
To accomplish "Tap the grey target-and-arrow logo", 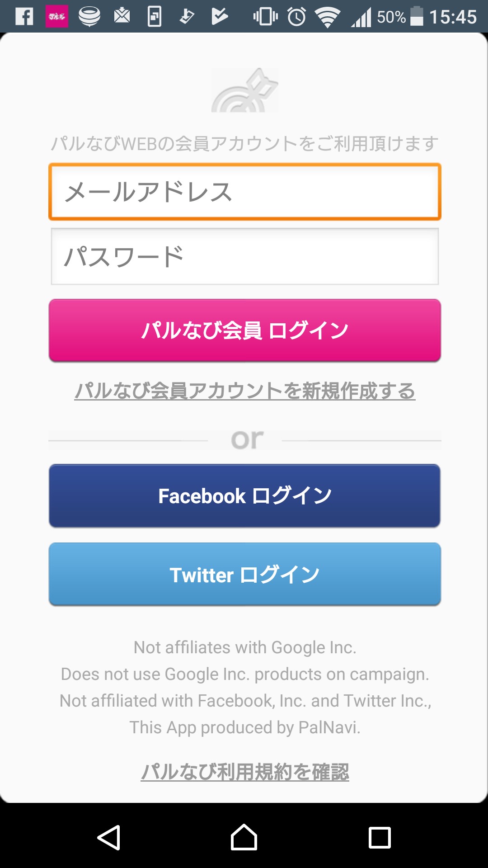I will 245,90.
